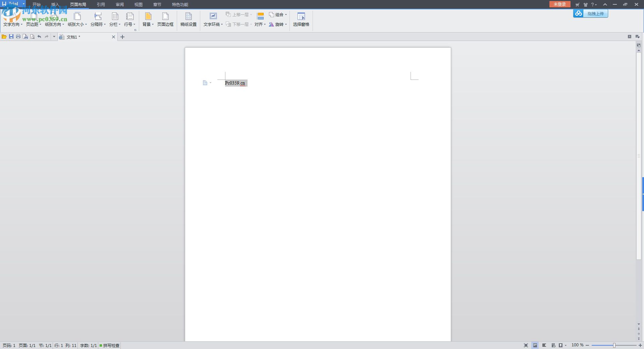Click the 页码: 1 status entry

[9, 345]
